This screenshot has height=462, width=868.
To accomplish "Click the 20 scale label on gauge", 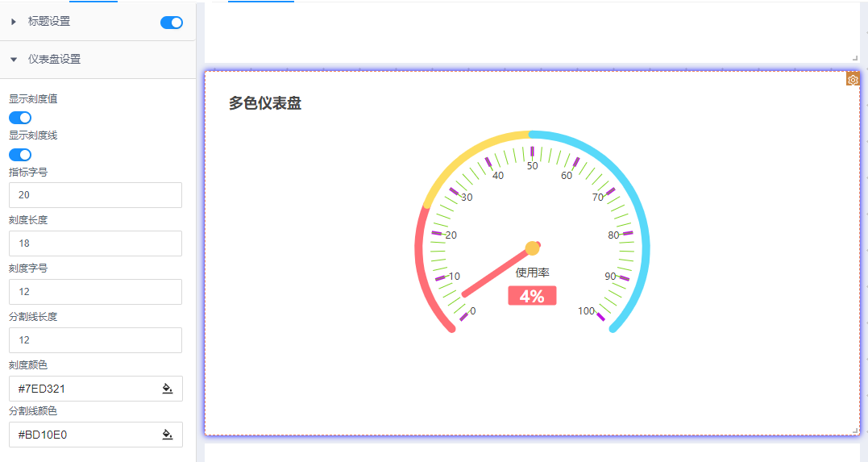I will tap(451, 235).
